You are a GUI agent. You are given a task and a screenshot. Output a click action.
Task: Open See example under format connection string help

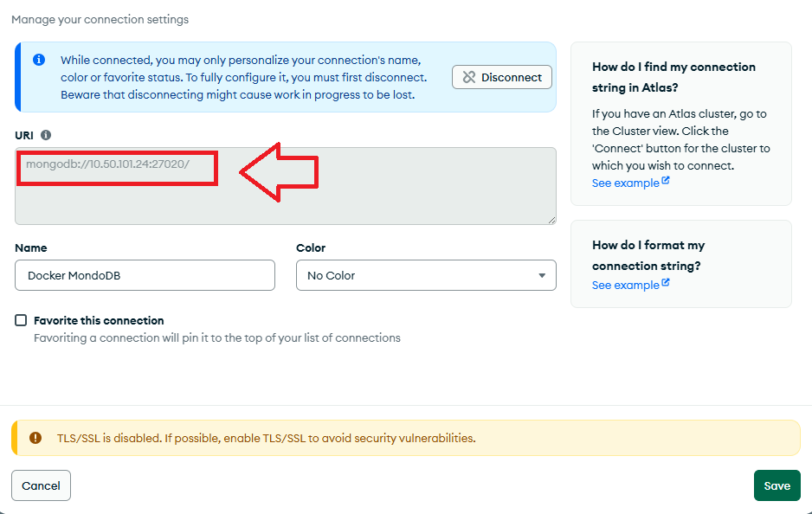[625, 285]
